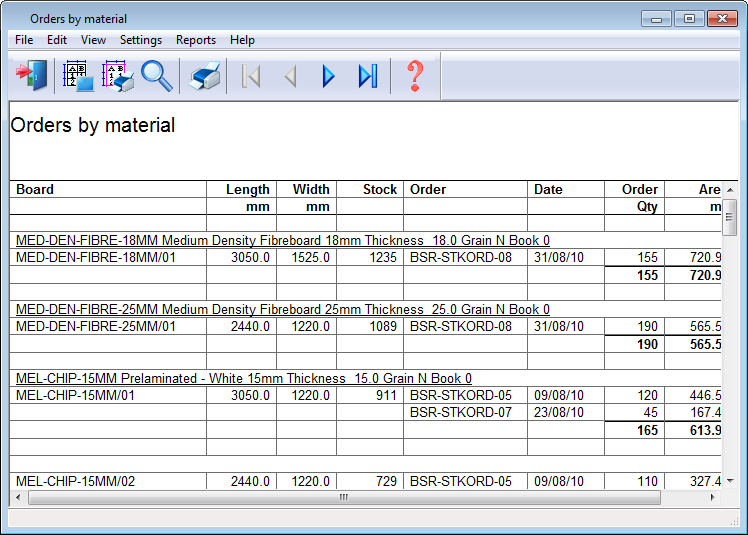This screenshot has height=535, width=748.
Task: Select the MED-DEN-FIBRE-18MM group heading
Action: (x=282, y=241)
